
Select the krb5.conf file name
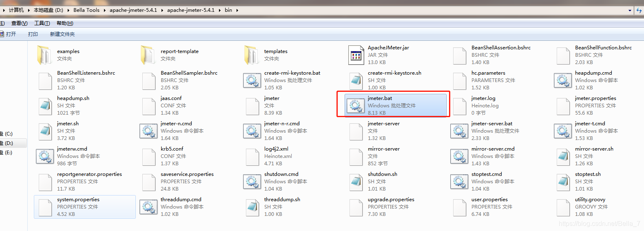click(172, 149)
